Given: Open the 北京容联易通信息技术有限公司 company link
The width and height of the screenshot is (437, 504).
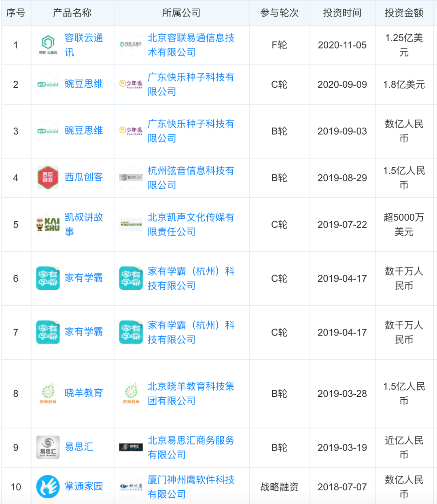Looking at the screenshot, I should coord(191,45).
